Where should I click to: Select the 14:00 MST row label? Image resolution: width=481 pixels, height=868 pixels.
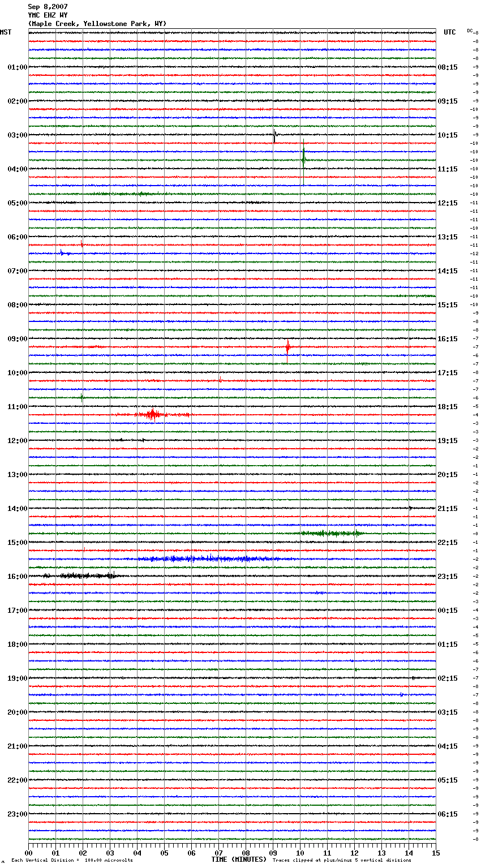tap(18, 509)
